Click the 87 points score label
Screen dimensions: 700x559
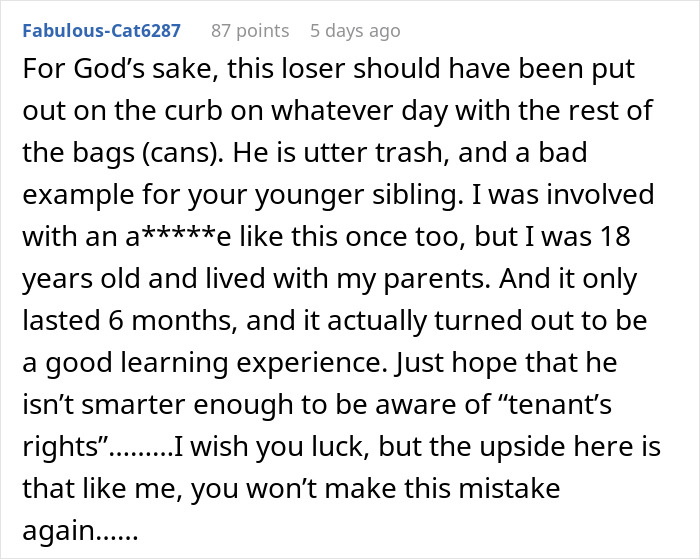pos(250,31)
